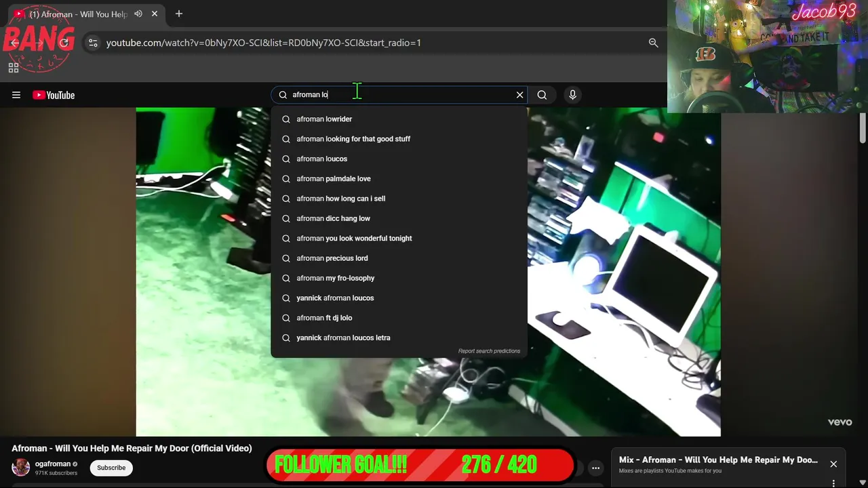Choose suggestion 'afroman lowrider'

pos(399,119)
